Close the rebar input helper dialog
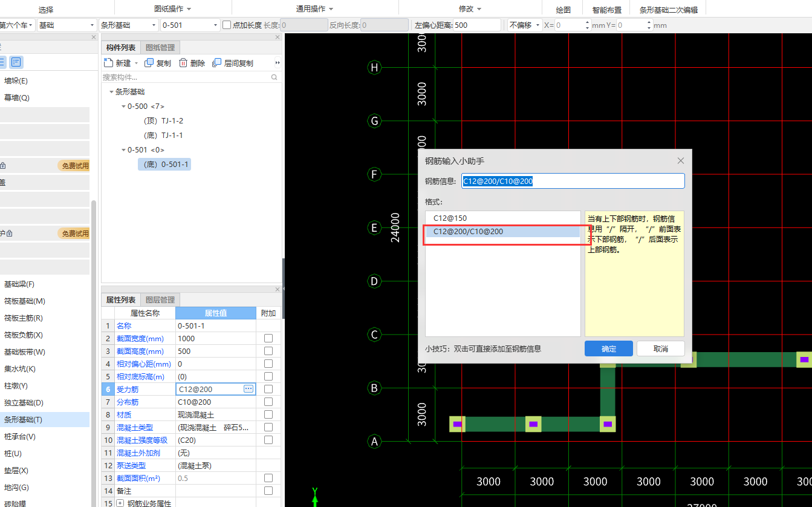 681,161
